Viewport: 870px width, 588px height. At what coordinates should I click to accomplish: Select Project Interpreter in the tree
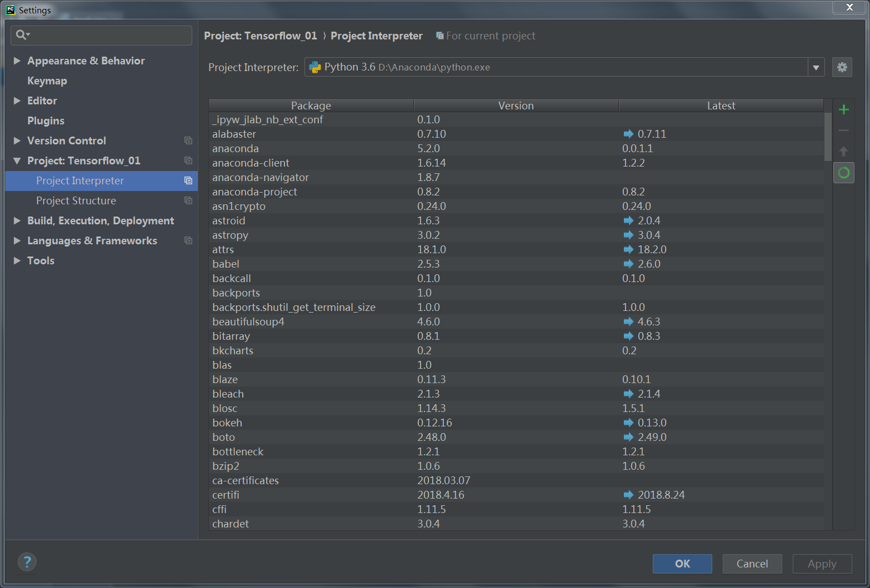(101, 180)
